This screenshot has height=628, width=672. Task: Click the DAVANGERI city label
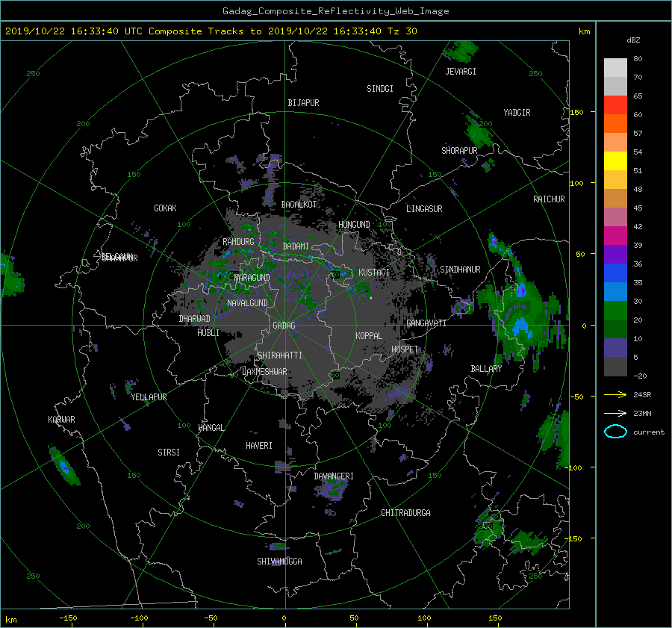click(x=334, y=476)
